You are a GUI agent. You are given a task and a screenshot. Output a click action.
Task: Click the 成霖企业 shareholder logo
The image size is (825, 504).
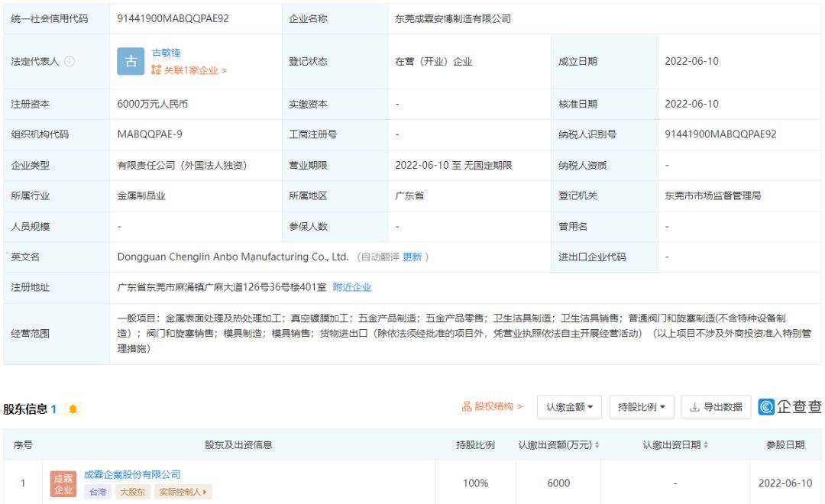pyautogui.click(x=63, y=483)
